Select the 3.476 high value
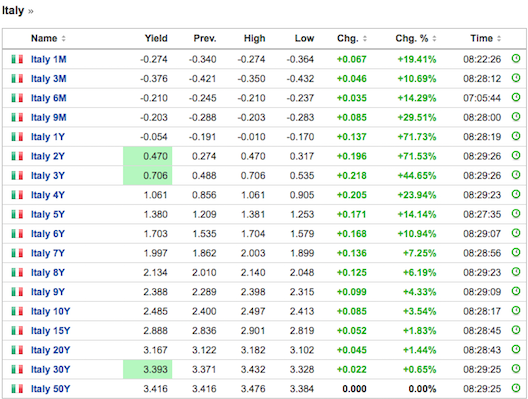This screenshot has height=399, width=528. [x=253, y=389]
